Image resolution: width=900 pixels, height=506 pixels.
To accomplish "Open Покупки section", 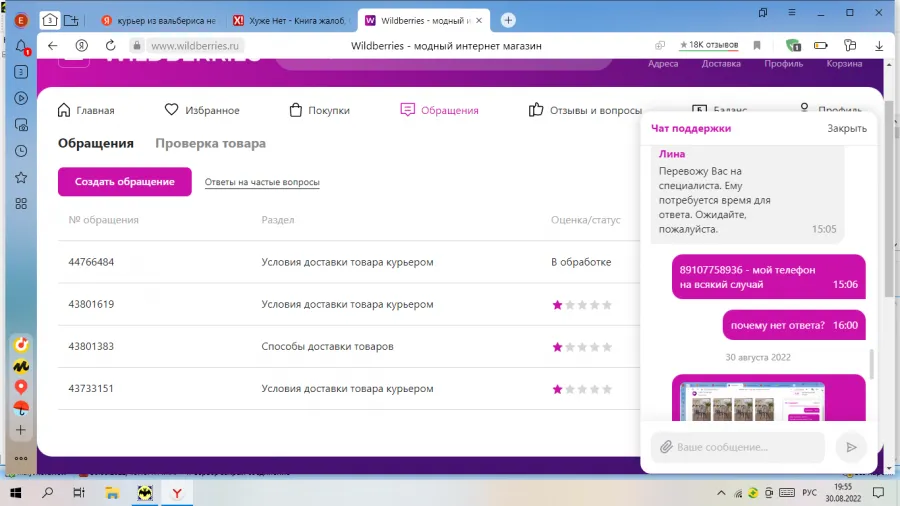I will [x=320, y=110].
